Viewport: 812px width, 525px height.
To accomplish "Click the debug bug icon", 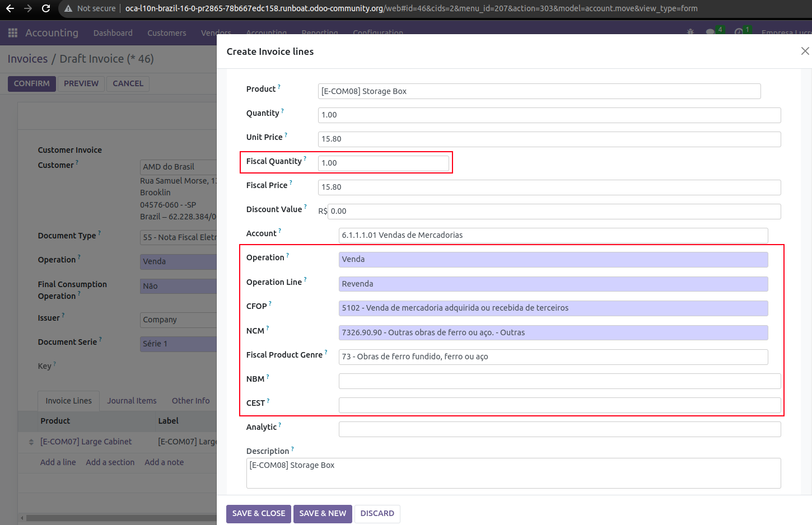I will pos(690,32).
